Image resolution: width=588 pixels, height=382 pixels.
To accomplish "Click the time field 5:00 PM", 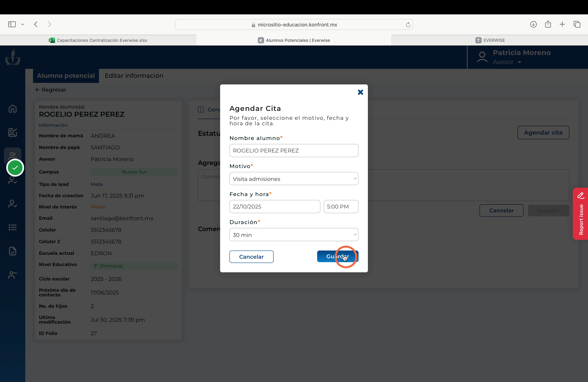I will click(x=341, y=207).
